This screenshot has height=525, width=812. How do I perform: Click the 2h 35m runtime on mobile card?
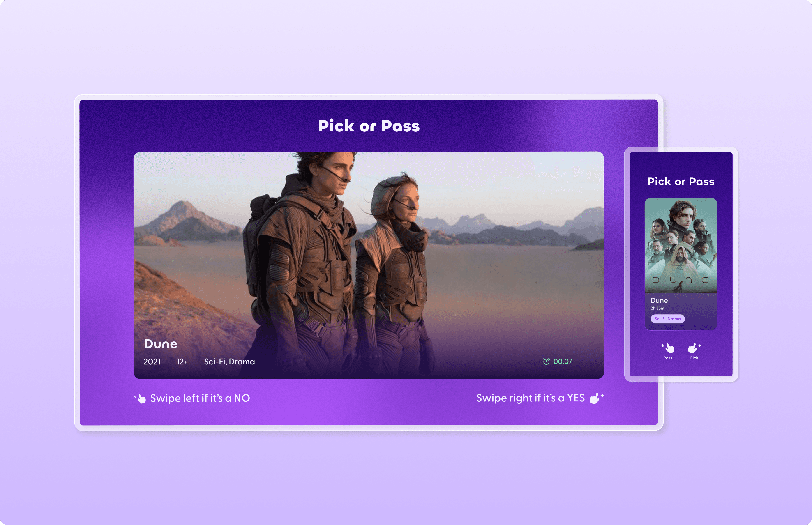[657, 308]
